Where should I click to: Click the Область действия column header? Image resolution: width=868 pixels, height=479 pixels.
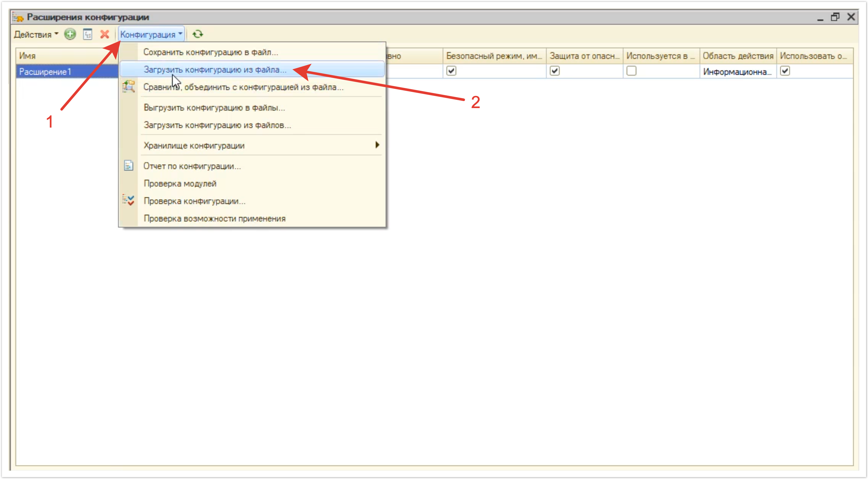(x=738, y=56)
